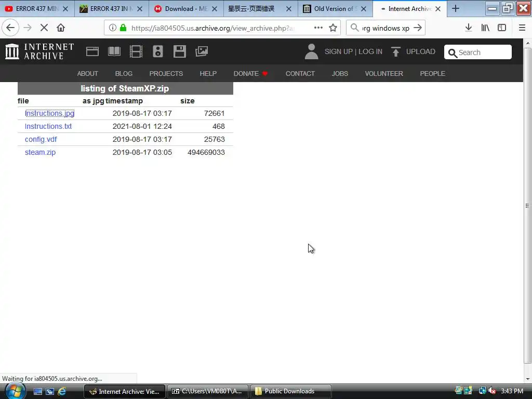532x399 pixels.
Task: Bookmark this page with the star
Action: click(333, 28)
